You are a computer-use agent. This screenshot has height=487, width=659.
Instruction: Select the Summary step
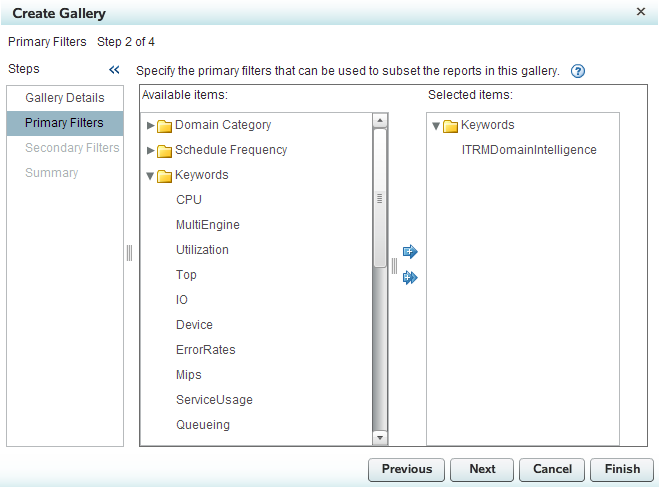(x=65, y=173)
